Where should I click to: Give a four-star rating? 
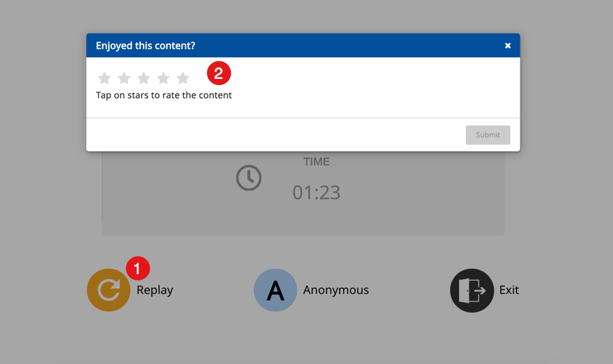(x=163, y=78)
